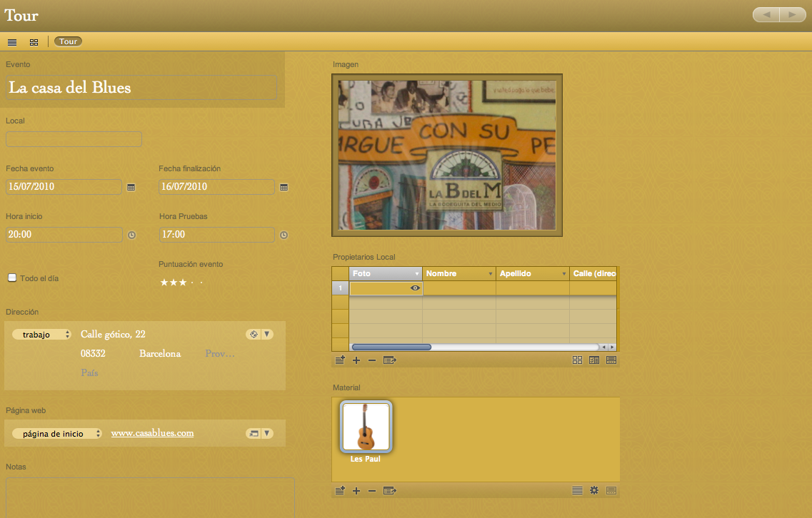This screenshot has width=812, height=518.
Task: Open clock picker for Hora Pruebas
Action: pos(284,235)
